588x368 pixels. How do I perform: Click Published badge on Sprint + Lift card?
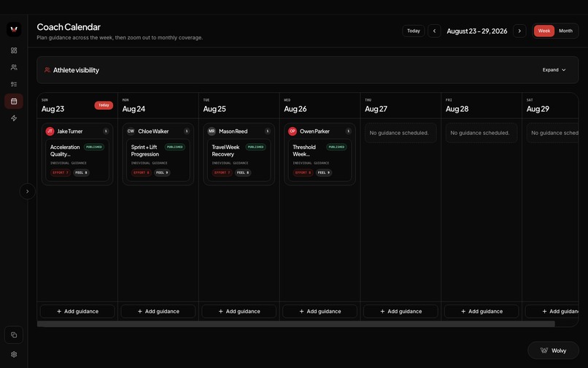point(175,147)
